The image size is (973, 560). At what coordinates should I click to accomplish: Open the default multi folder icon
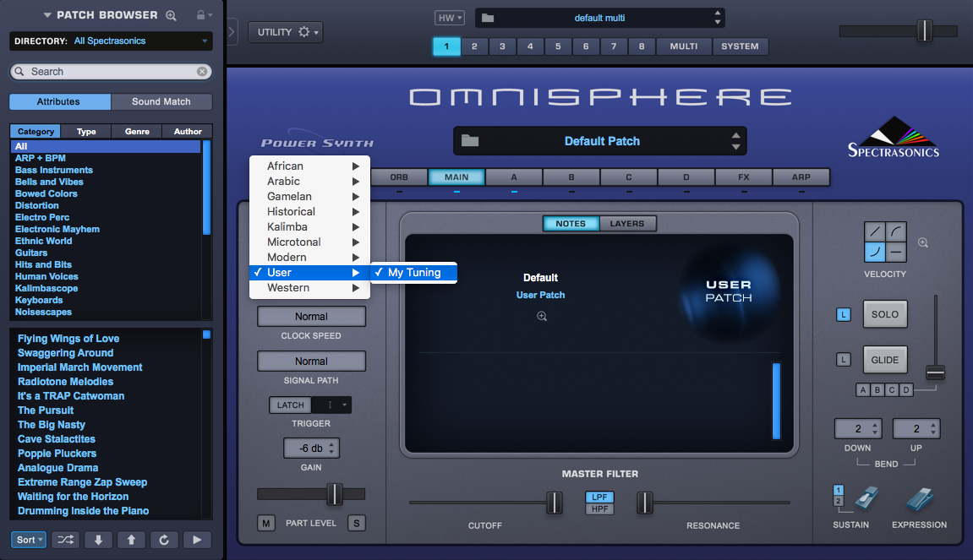pyautogui.click(x=488, y=18)
